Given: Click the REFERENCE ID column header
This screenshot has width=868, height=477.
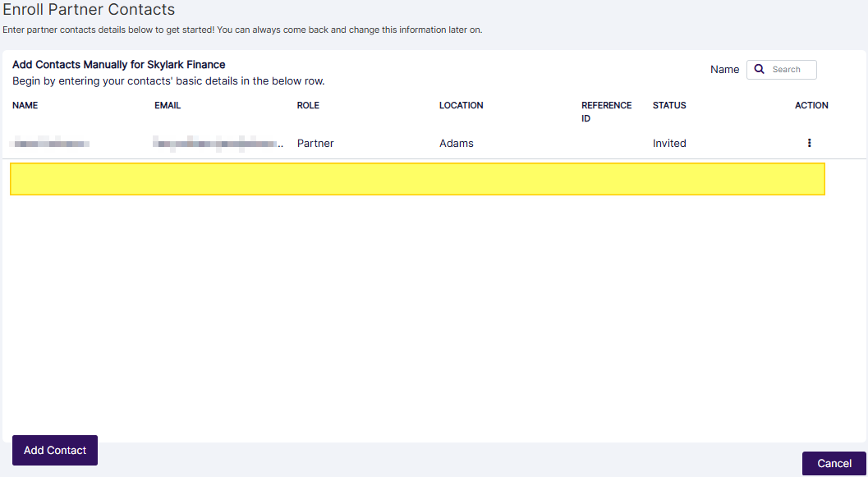Looking at the screenshot, I should 606,111.
